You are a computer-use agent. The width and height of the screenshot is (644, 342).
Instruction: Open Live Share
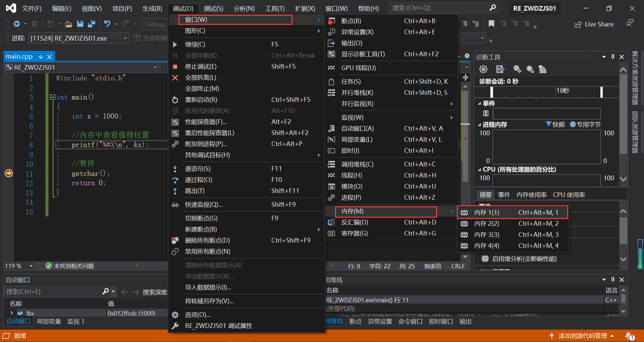[x=594, y=24]
